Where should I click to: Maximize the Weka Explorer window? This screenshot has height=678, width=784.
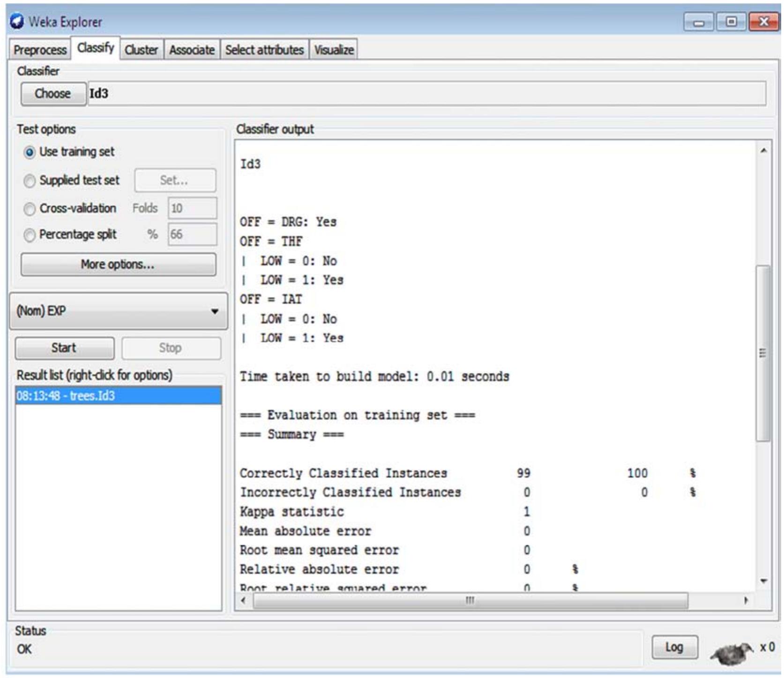tap(731, 22)
